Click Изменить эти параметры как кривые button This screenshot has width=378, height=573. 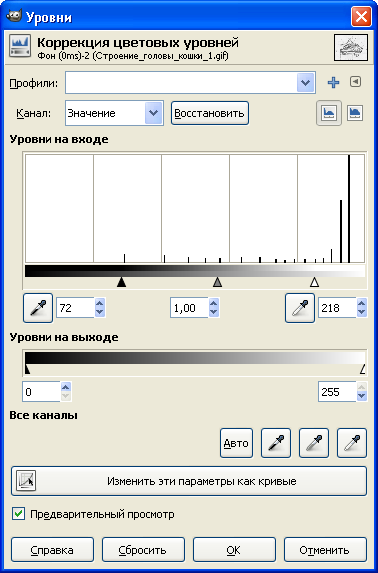click(x=189, y=481)
